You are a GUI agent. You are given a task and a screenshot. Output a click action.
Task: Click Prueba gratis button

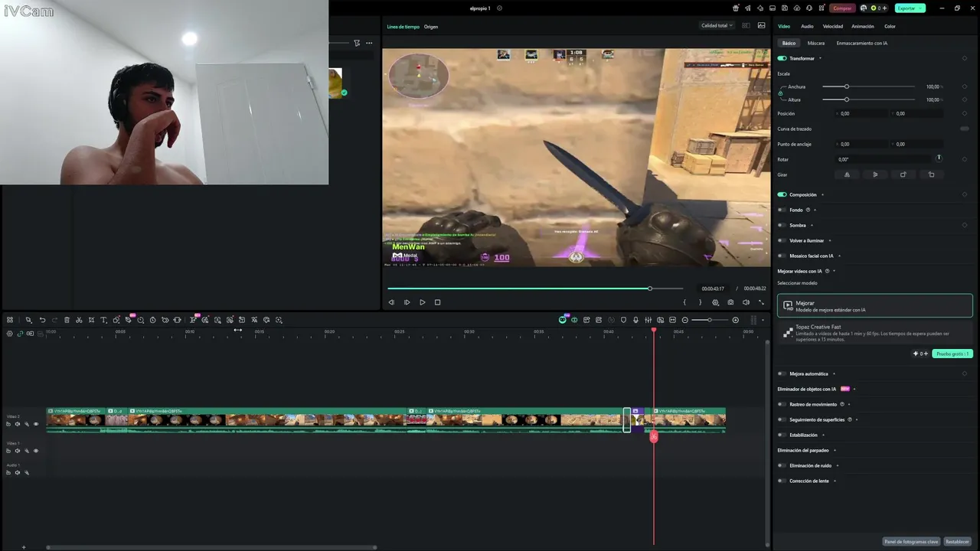click(x=952, y=354)
